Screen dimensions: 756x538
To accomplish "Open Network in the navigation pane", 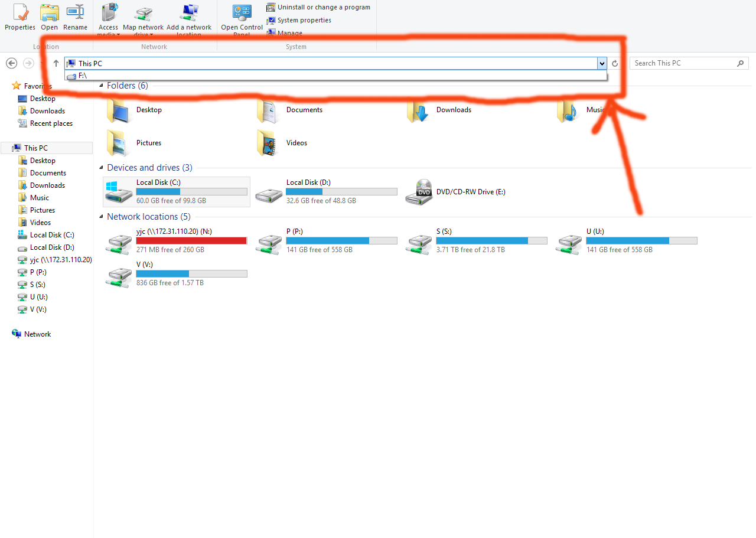I will [37, 334].
